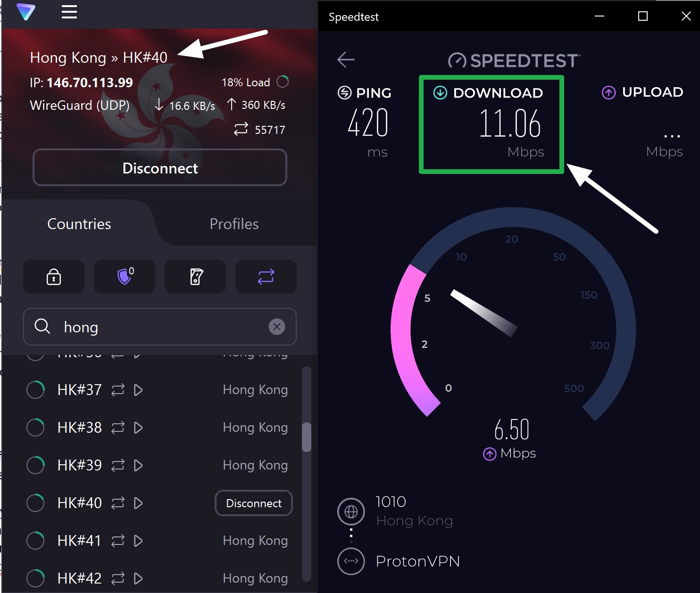The height and width of the screenshot is (593, 700).
Task: Clear the server search text
Action: (x=277, y=327)
